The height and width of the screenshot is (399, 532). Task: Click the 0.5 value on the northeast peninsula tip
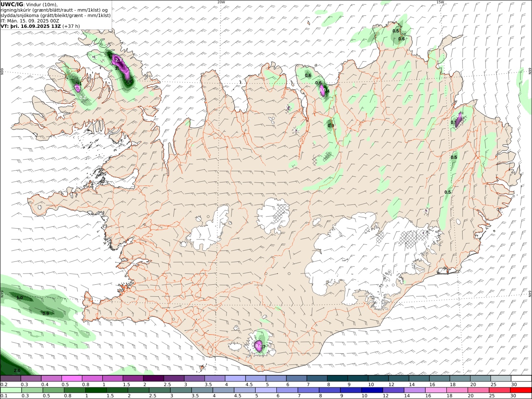click(x=396, y=31)
